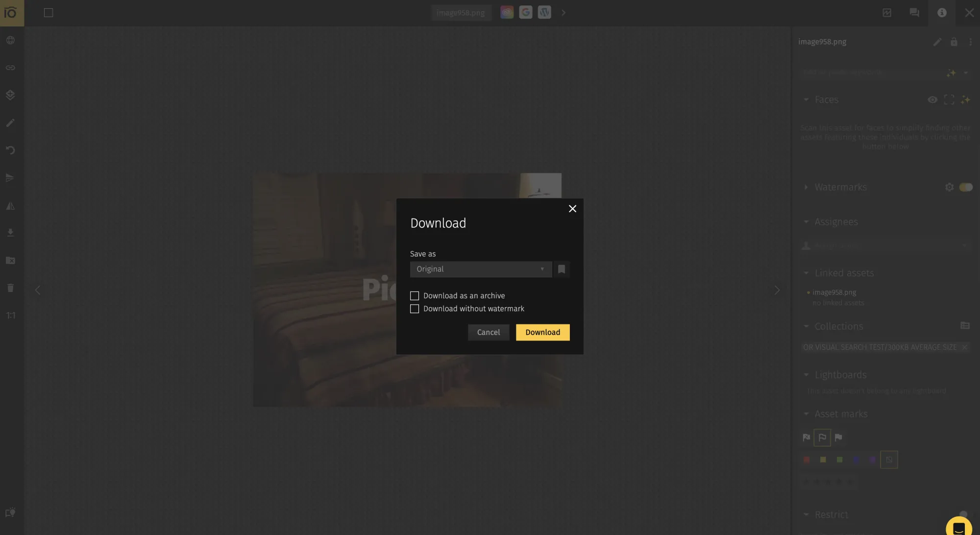Click the share link icon in left sidebar
980x535 pixels.
click(x=10, y=68)
